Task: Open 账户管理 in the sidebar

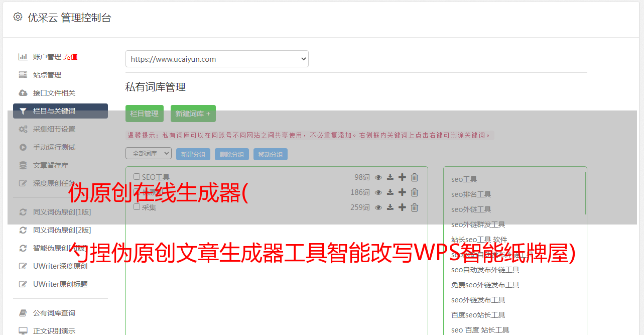Action: [x=47, y=57]
